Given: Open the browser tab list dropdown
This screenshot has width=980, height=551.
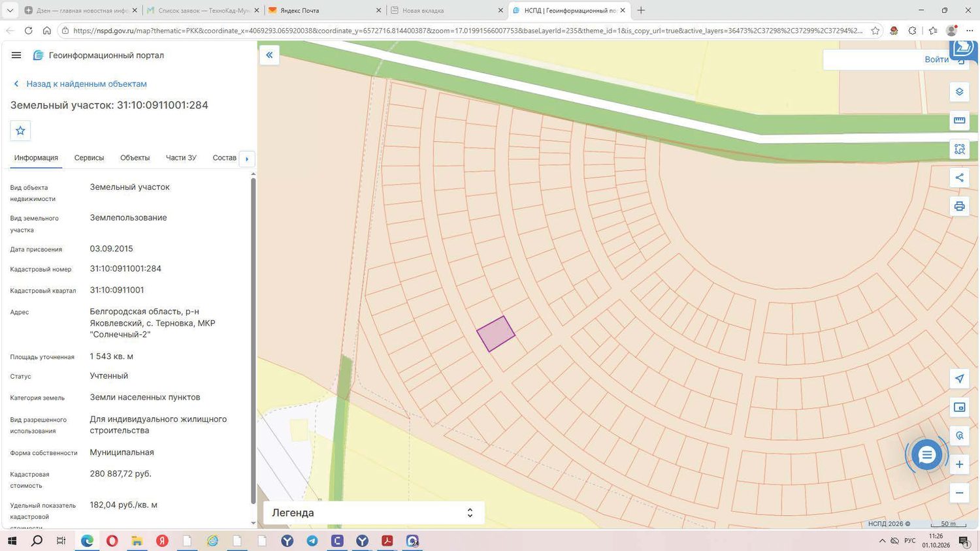Looking at the screenshot, I should [10, 10].
